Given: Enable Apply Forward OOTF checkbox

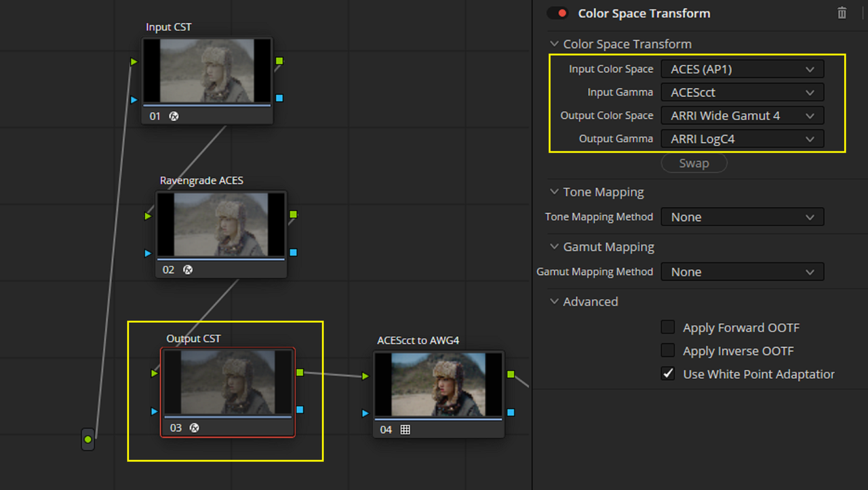Looking at the screenshot, I should pyautogui.click(x=668, y=328).
